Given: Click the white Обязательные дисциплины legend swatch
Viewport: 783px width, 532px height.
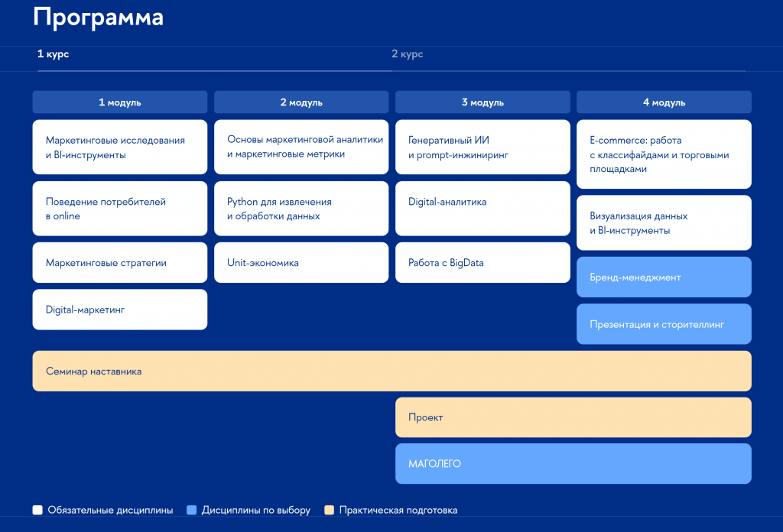Looking at the screenshot, I should coord(37,510).
